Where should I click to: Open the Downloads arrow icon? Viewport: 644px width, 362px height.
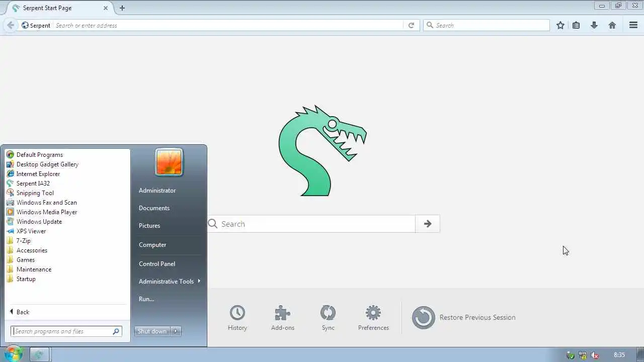coord(594,25)
